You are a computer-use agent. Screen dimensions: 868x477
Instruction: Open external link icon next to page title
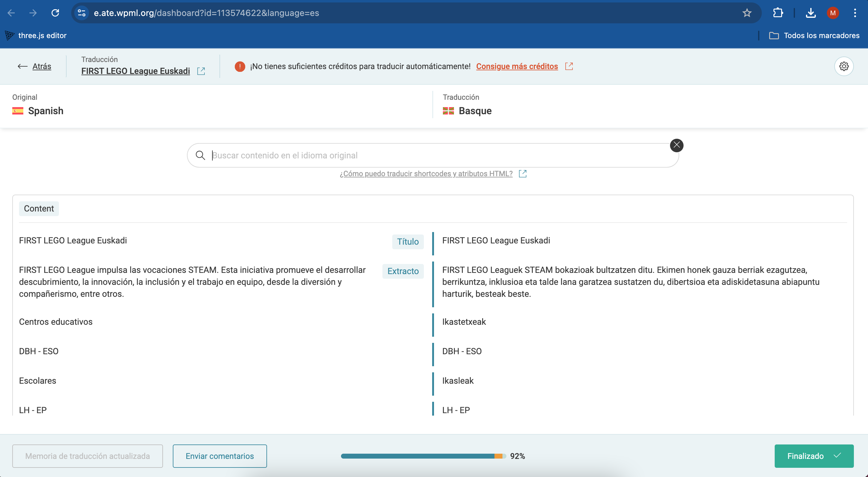pos(201,71)
